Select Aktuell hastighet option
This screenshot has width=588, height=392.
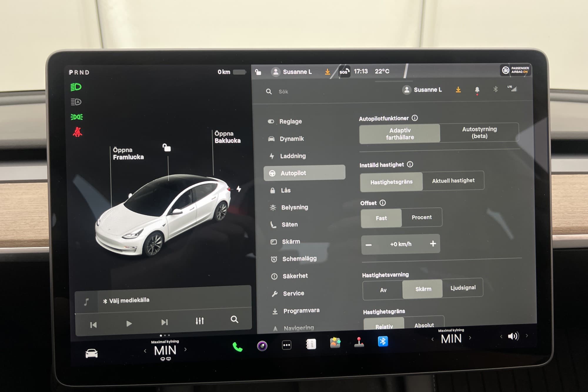453,181
